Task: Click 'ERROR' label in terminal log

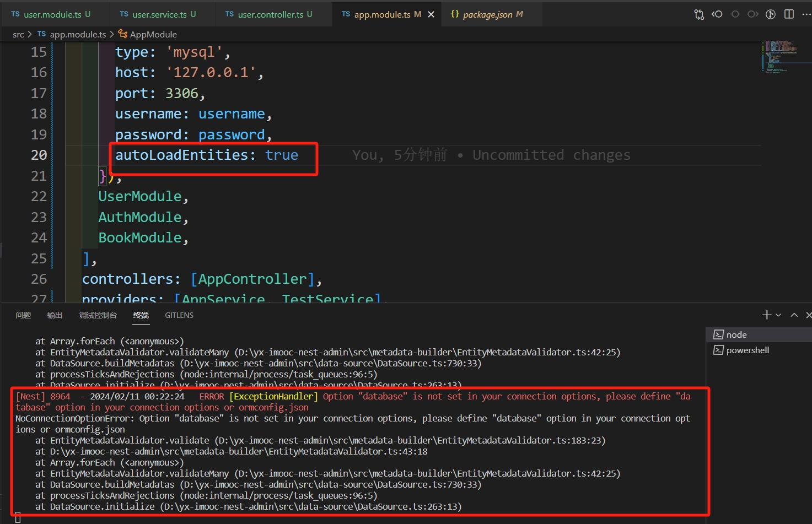Action: (x=212, y=396)
